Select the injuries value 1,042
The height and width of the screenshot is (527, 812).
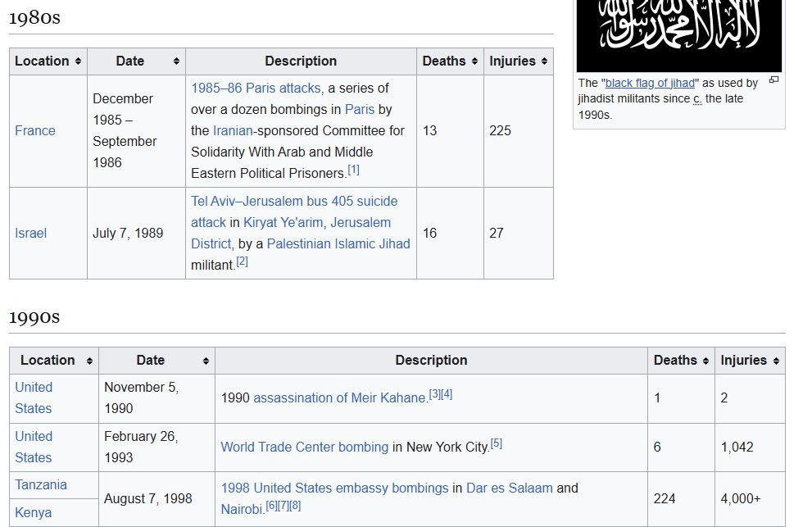click(x=737, y=447)
